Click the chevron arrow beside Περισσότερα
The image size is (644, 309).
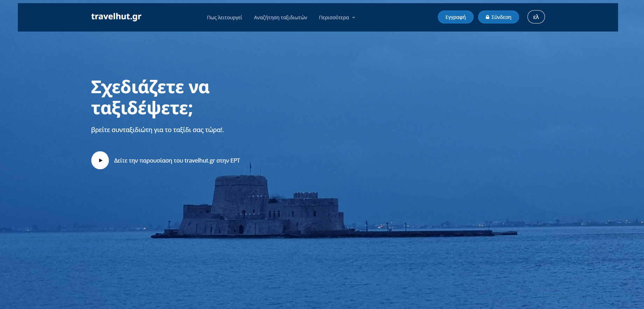coord(354,18)
